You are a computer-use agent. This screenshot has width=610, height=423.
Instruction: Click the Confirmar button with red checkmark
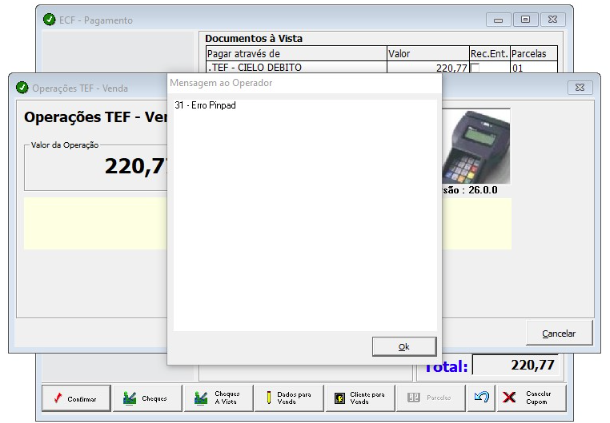tap(76, 398)
